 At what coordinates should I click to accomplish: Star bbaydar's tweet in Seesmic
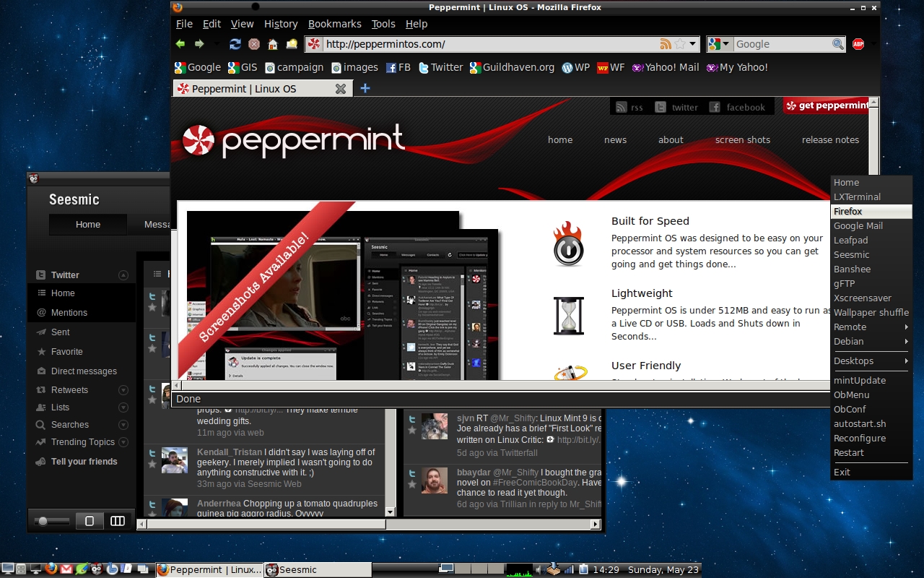pos(412,485)
